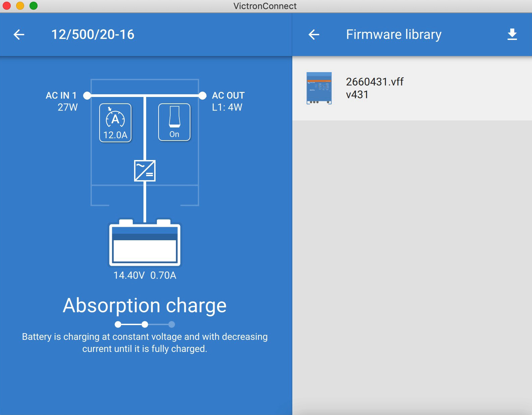
Task: Go back from the Firmware library panel
Action: 314,35
